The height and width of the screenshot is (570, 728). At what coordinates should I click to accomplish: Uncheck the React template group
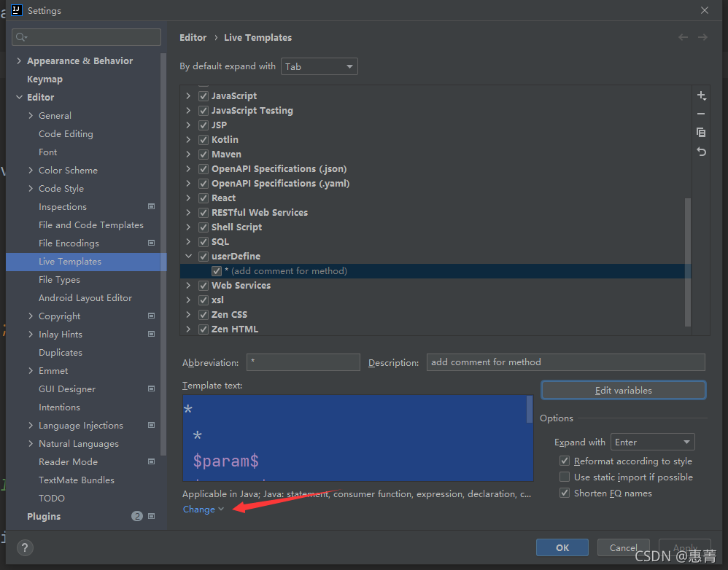click(x=204, y=198)
